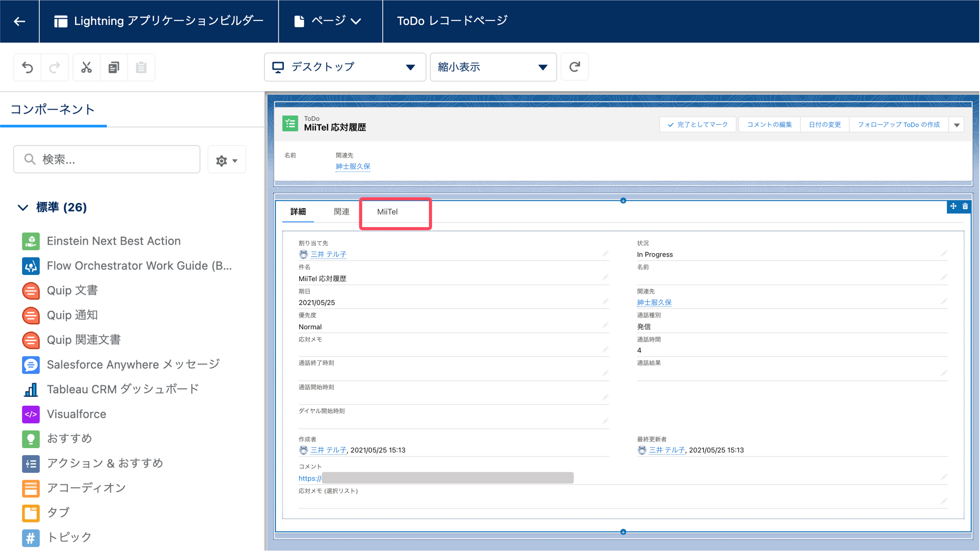Click the '発信' call type value
The image size is (980, 551).
coord(644,327)
